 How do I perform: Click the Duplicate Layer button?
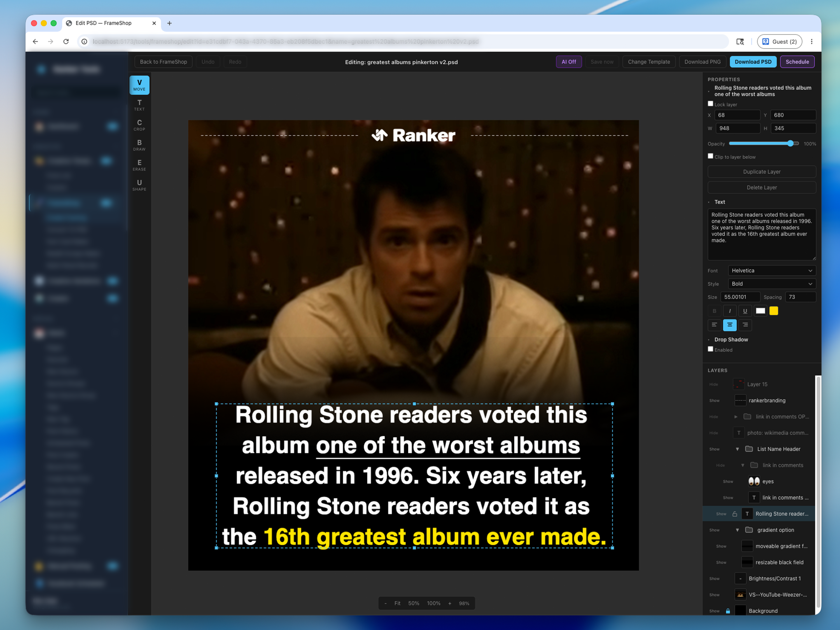click(x=761, y=171)
